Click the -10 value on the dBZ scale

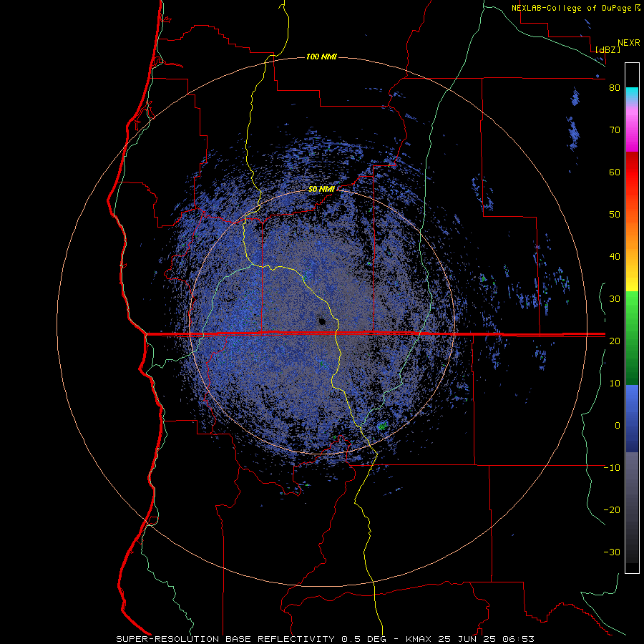612,467
